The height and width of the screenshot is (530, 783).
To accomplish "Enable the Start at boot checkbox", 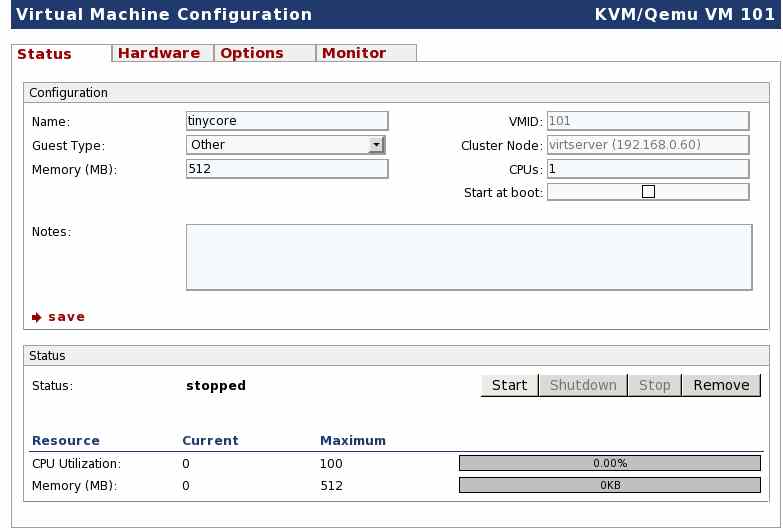I will (x=648, y=192).
